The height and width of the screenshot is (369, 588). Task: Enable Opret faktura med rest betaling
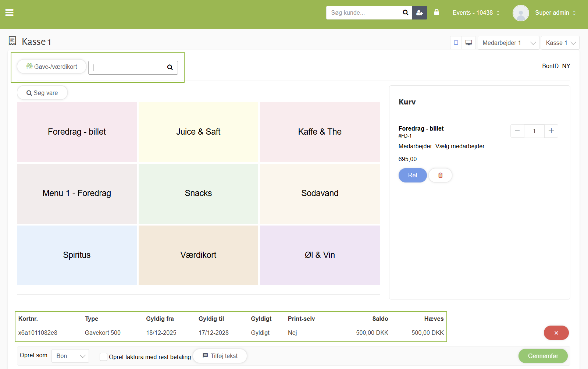click(104, 357)
